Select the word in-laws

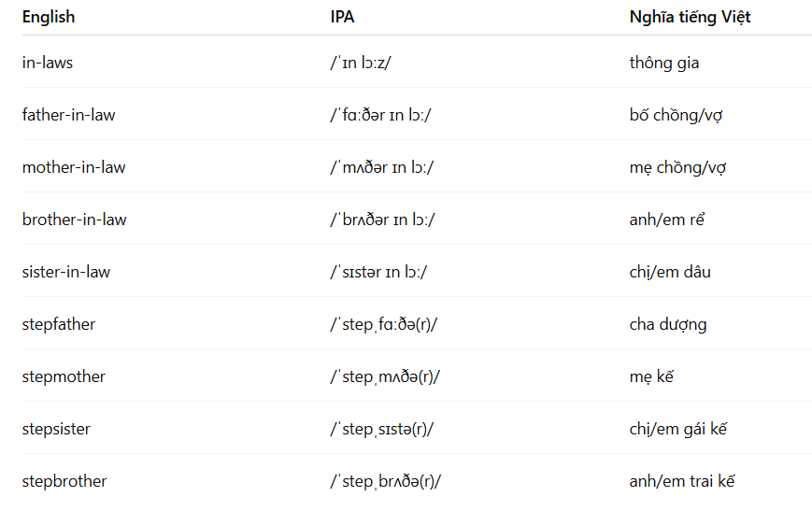(48, 63)
